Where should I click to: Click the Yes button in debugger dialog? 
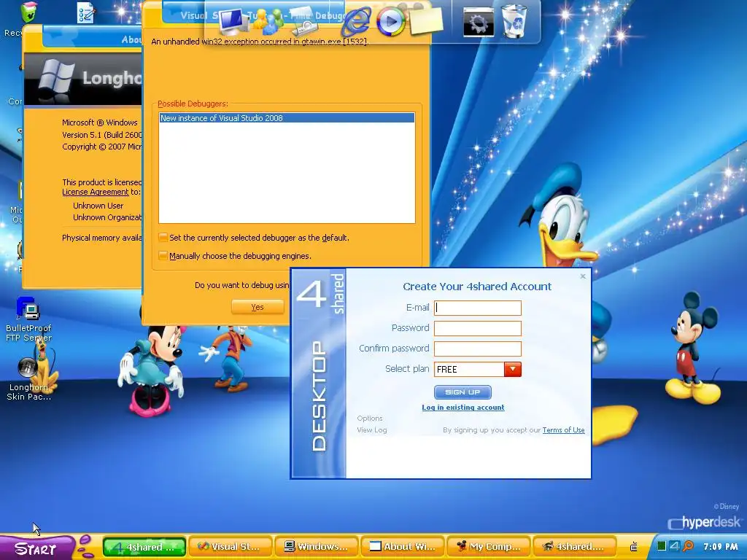(x=258, y=307)
